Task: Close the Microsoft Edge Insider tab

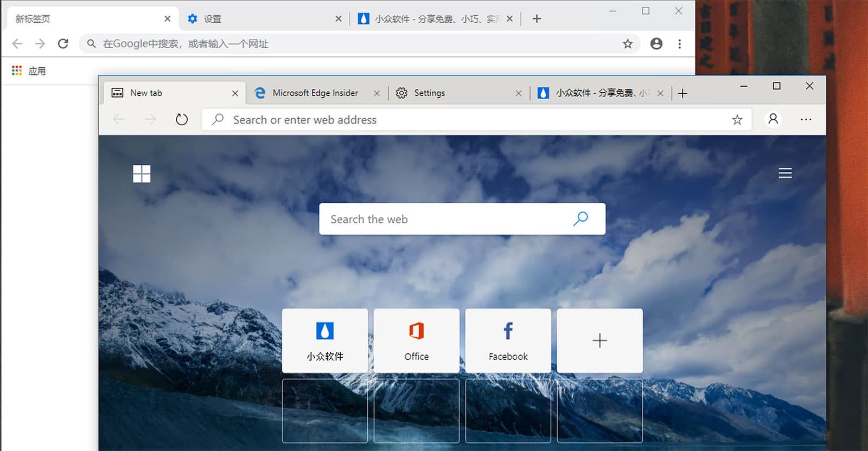Action: pos(376,93)
